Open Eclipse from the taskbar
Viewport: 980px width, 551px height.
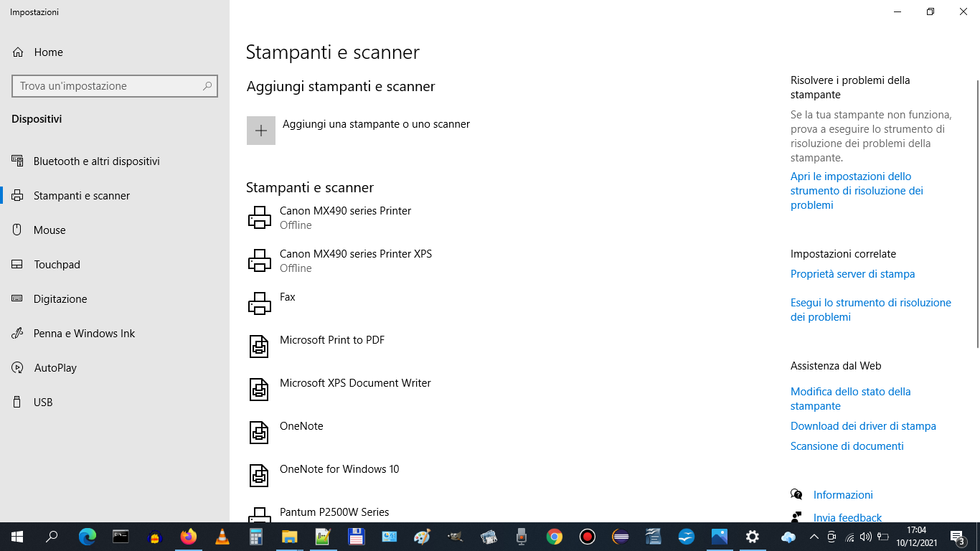621,537
